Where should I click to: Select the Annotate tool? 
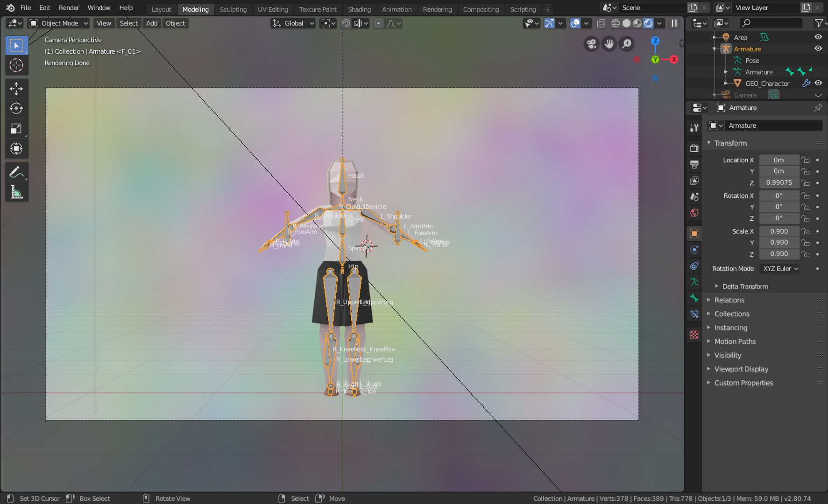pos(16,172)
